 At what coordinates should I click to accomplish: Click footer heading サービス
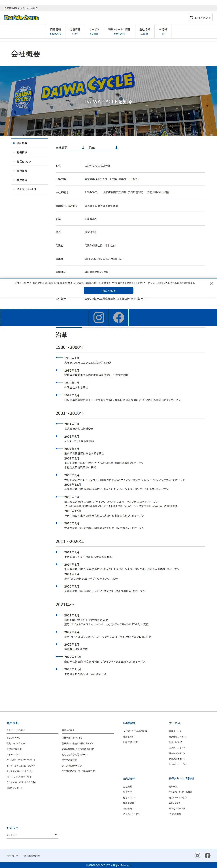click(x=175, y=723)
